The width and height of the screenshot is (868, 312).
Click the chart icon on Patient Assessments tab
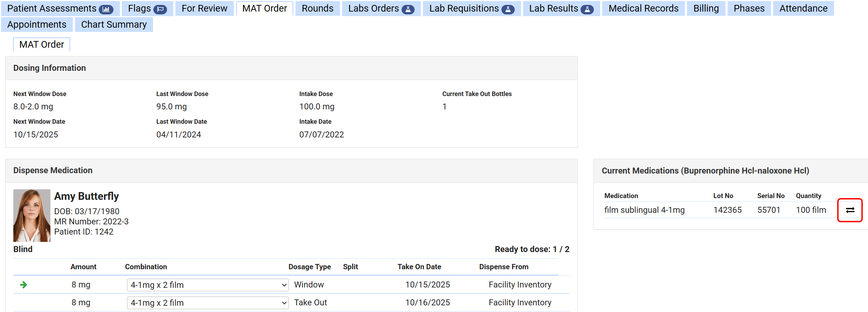[x=106, y=9]
